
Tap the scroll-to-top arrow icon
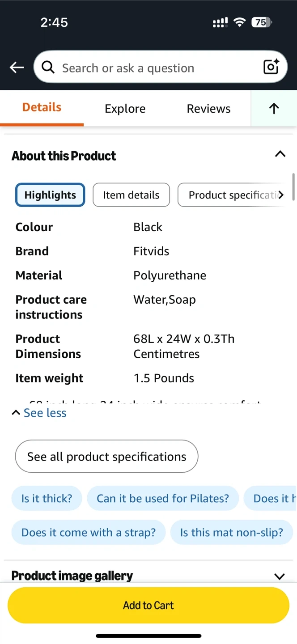(274, 108)
